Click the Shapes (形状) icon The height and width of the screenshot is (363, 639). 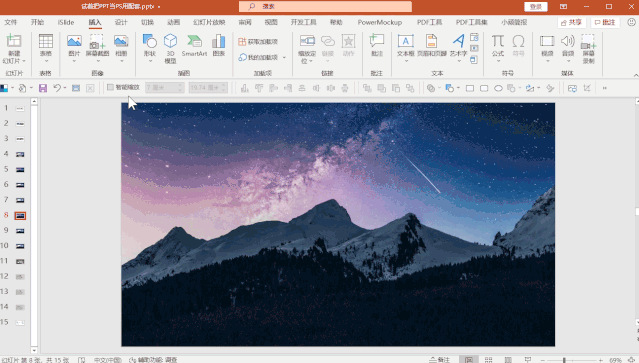[150, 42]
